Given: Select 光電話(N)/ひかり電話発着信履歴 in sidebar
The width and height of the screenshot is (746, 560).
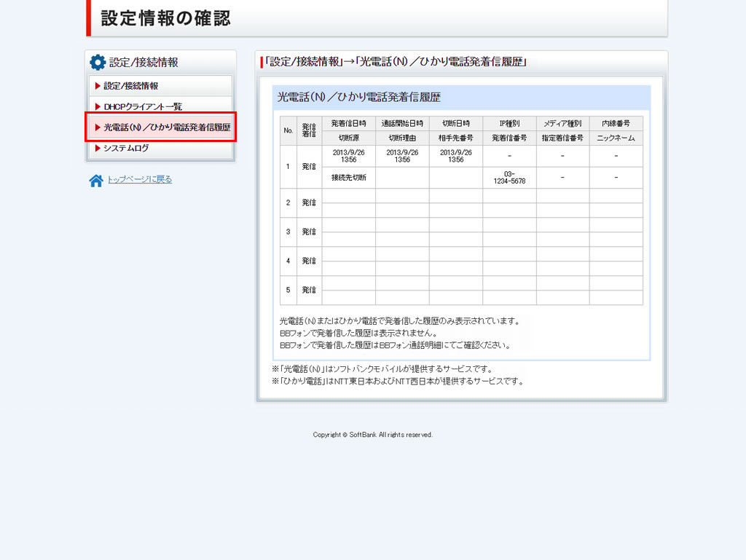Looking at the screenshot, I should 160,127.
